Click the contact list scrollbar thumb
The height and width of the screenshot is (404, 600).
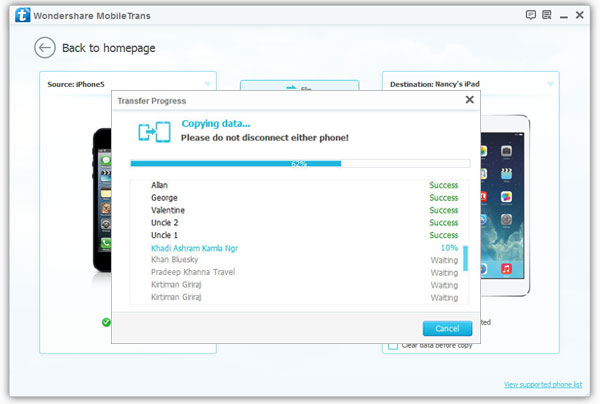click(465, 258)
